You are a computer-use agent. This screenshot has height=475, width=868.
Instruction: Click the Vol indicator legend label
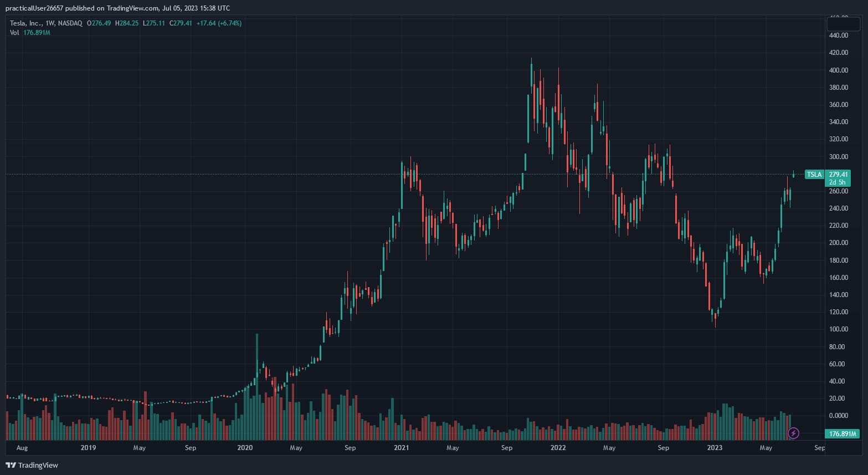pos(14,33)
